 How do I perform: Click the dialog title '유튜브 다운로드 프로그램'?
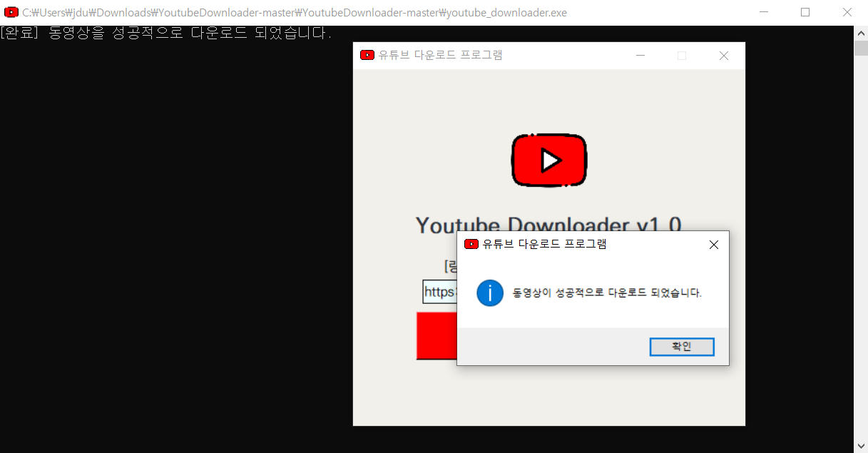point(544,244)
